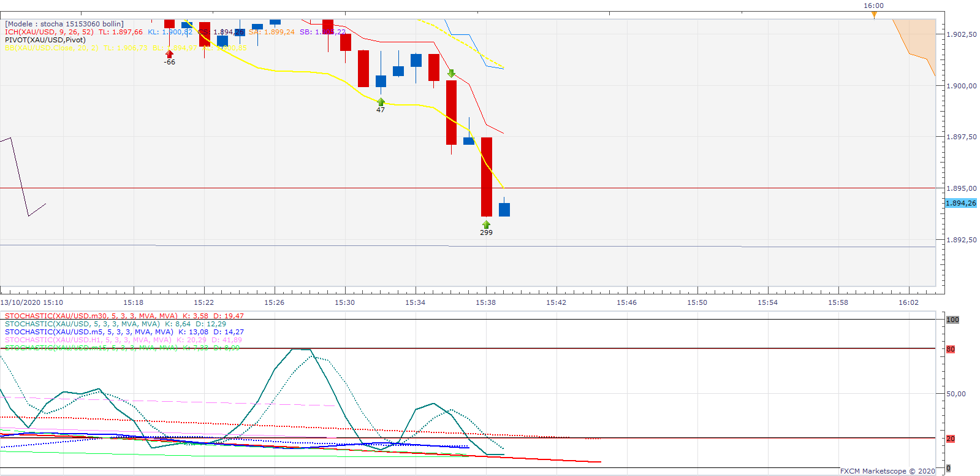This screenshot has height=476, width=980.
Task: Select the STOCHASTIC(XAU/USD.H1) indicator label
Action: click(88, 340)
